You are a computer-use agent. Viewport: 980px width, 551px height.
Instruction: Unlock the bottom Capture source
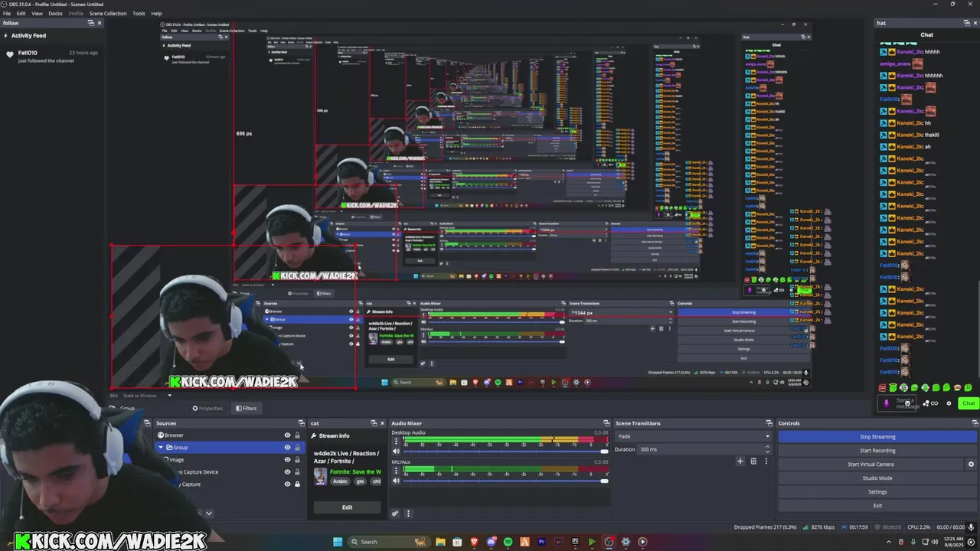pos(298,484)
